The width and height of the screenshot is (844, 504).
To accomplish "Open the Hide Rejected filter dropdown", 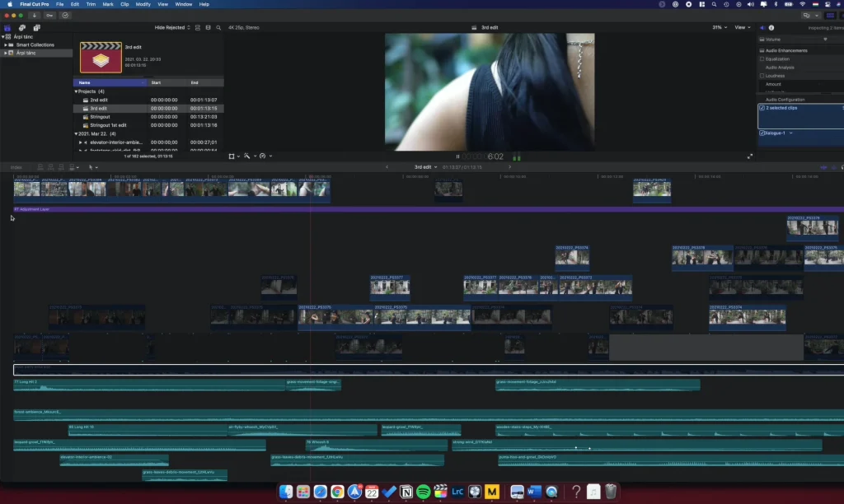I will tap(172, 27).
